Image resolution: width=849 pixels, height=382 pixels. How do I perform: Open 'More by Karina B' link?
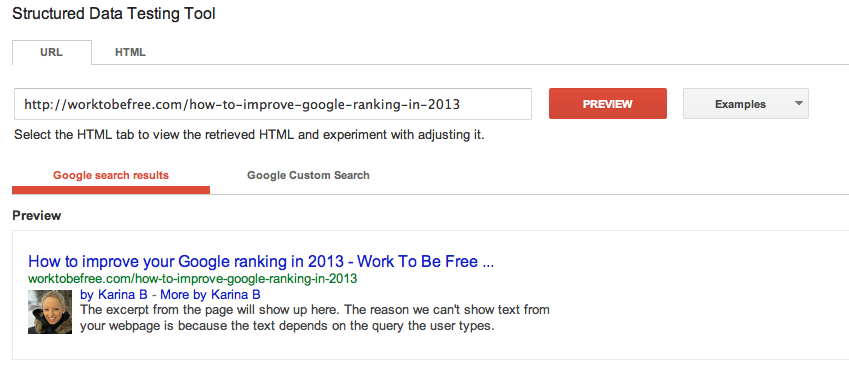pyautogui.click(x=210, y=295)
